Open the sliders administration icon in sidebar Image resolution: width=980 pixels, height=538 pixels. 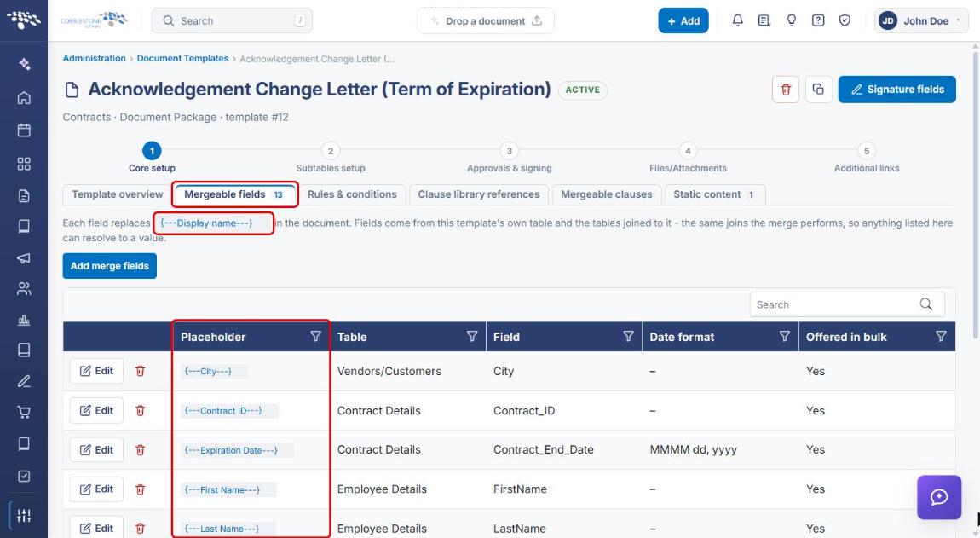(x=24, y=516)
